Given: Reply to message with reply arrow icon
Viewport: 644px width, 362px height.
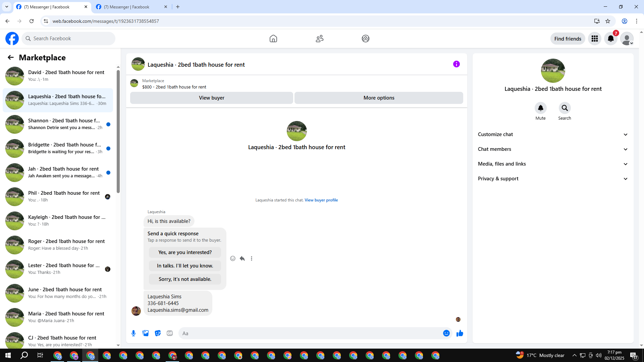Looking at the screenshot, I should [242, 258].
